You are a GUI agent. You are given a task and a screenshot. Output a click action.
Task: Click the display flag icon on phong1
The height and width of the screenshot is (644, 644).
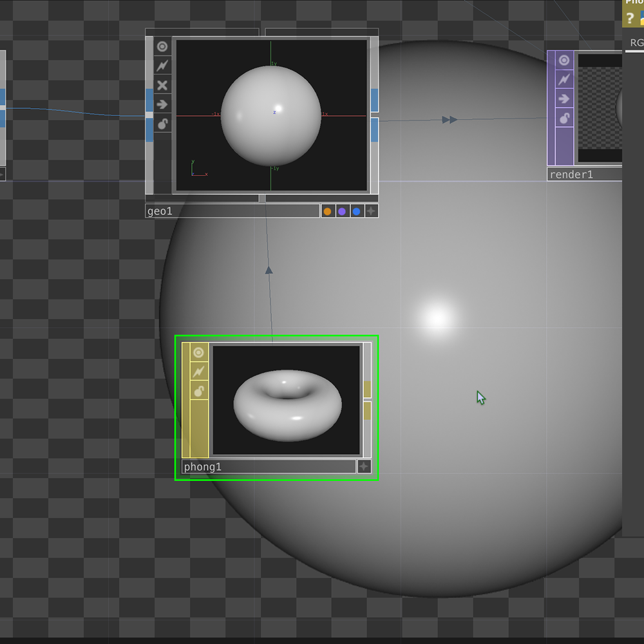[198, 390]
